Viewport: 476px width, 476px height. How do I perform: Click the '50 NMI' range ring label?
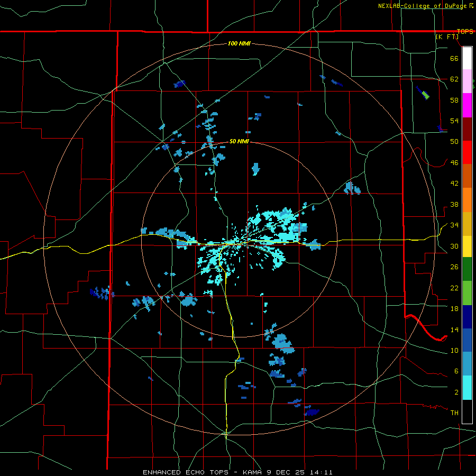(x=239, y=141)
